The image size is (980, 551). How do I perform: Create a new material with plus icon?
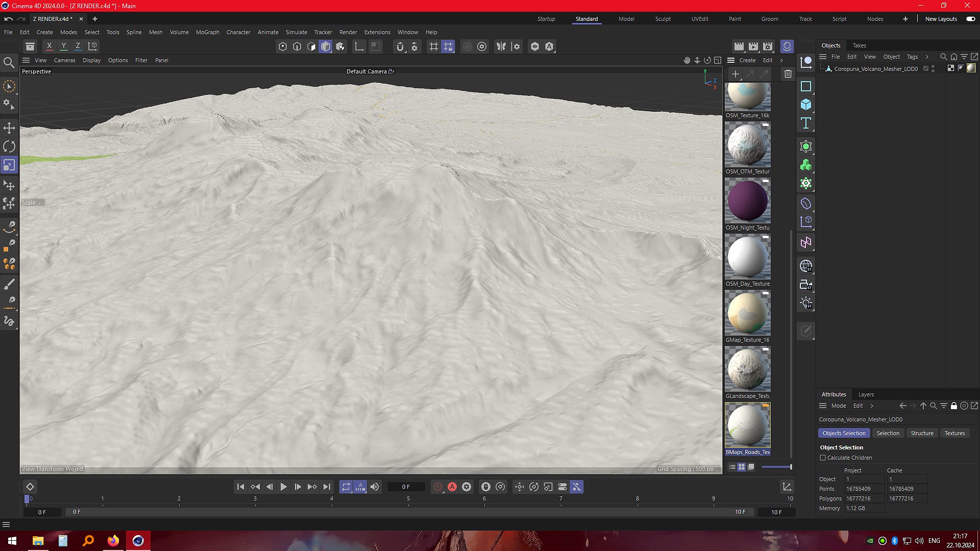coord(736,74)
